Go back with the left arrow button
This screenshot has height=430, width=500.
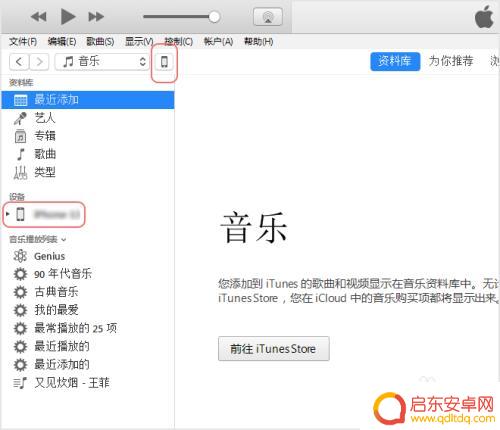pos(19,62)
